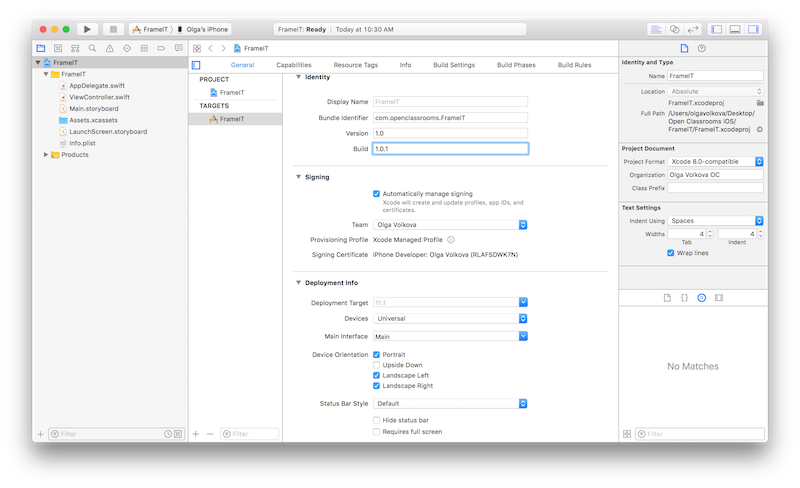The height and width of the screenshot is (488, 800).
Task: Enable Hide status bar
Action: [x=376, y=421]
